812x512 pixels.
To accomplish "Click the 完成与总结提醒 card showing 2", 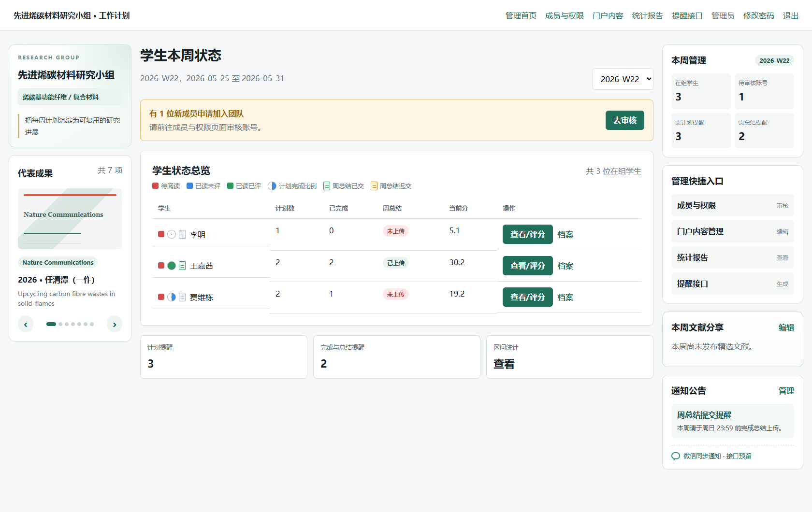I will coord(397,357).
